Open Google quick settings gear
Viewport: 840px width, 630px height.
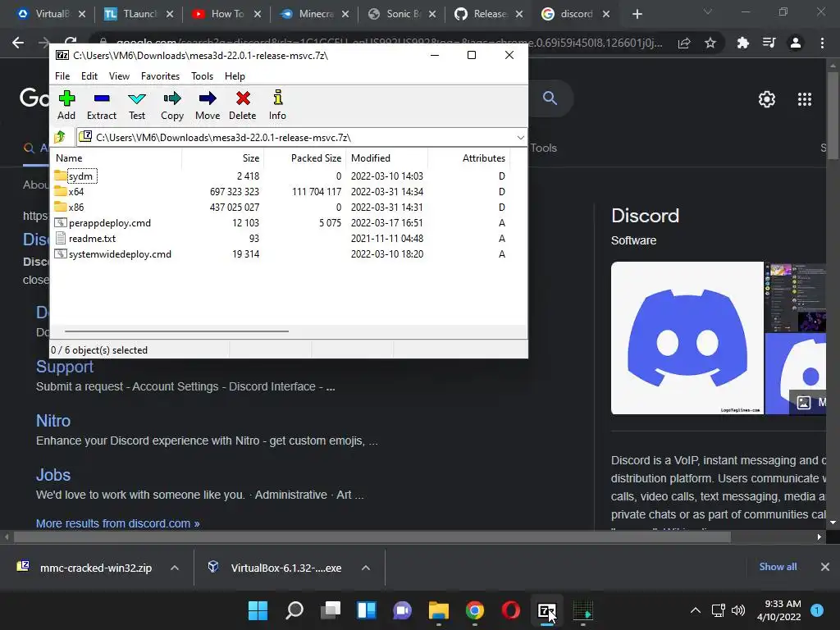767,99
